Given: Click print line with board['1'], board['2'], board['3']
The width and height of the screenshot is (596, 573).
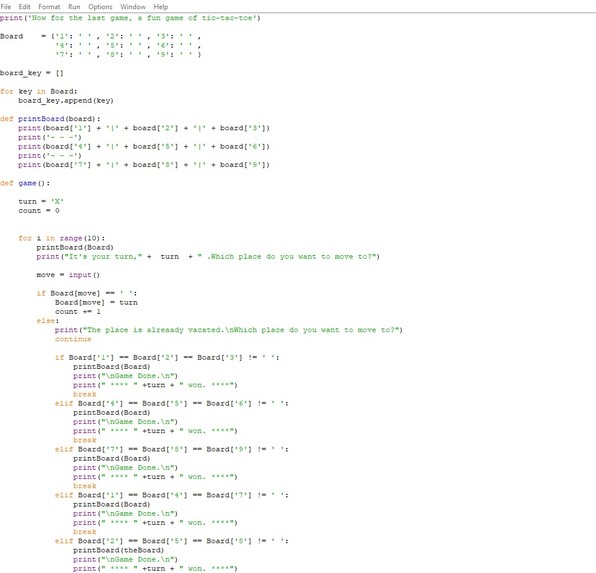Looking at the screenshot, I should tap(144, 128).
